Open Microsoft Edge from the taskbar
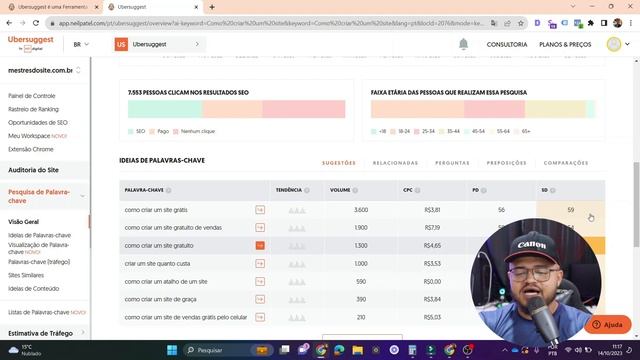 coord(339,350)
